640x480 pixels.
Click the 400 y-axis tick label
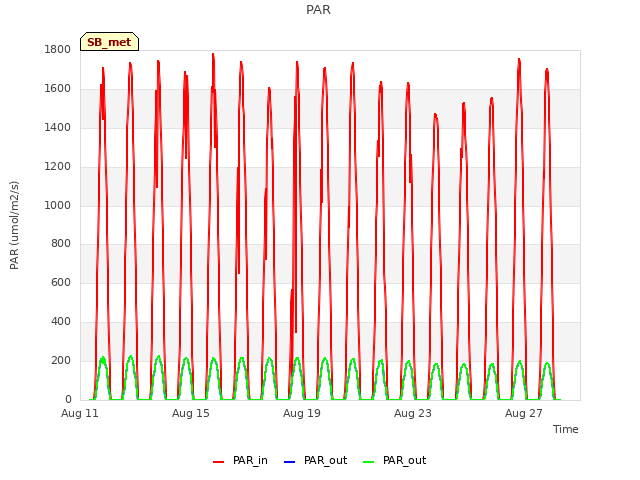[x=61, y=321]
